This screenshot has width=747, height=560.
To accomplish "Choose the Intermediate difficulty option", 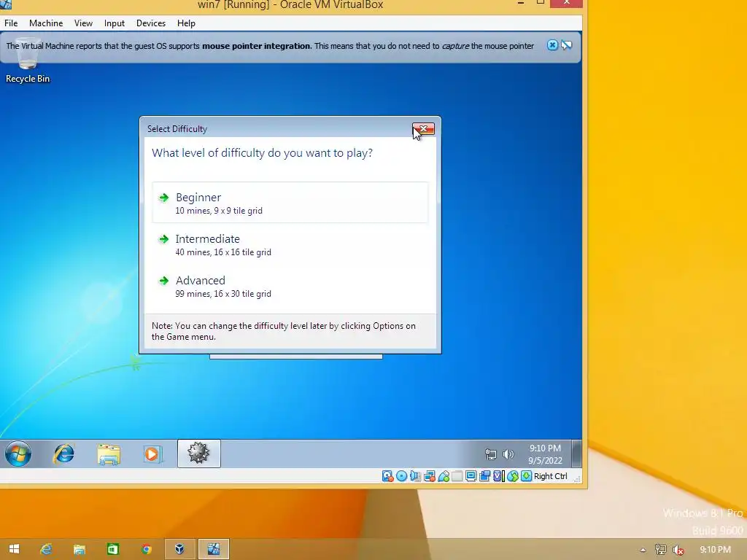I will coord(290,244).
